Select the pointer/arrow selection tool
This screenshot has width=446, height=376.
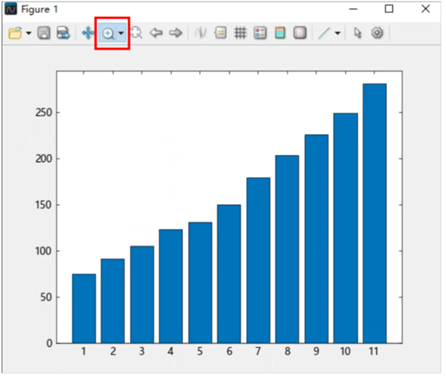click(x=358, y=33)
